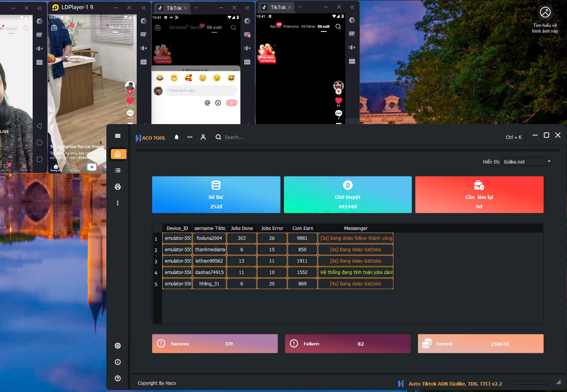
Task: Open the hamburger menu in ACO TOOL
Action: pos(118,135)
